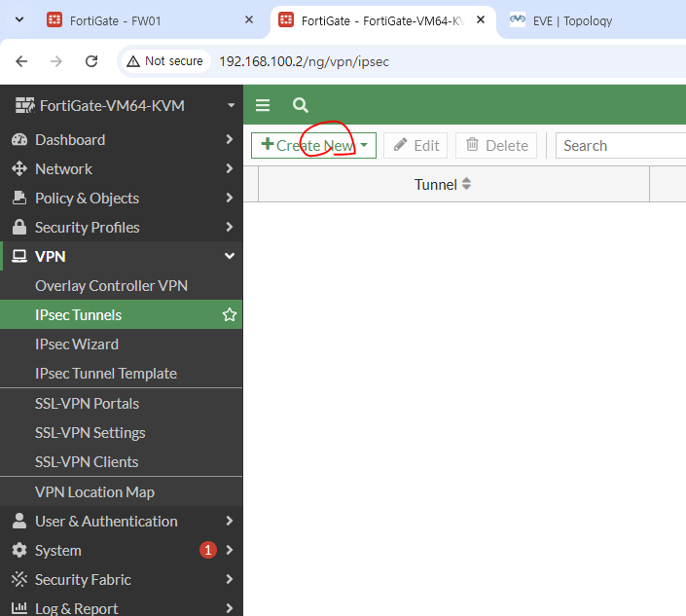Click the Network arrows icon

[19, 168]
